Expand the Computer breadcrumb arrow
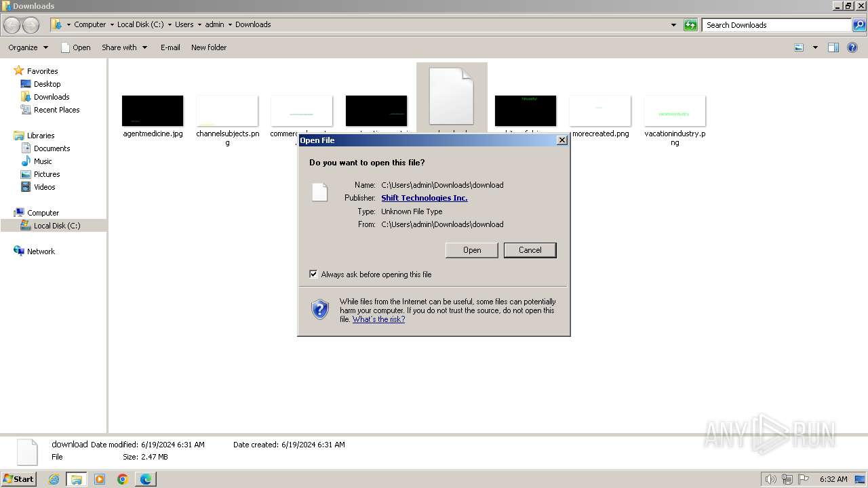This screenshot has height=488, width=868. (x=112, y=24)
